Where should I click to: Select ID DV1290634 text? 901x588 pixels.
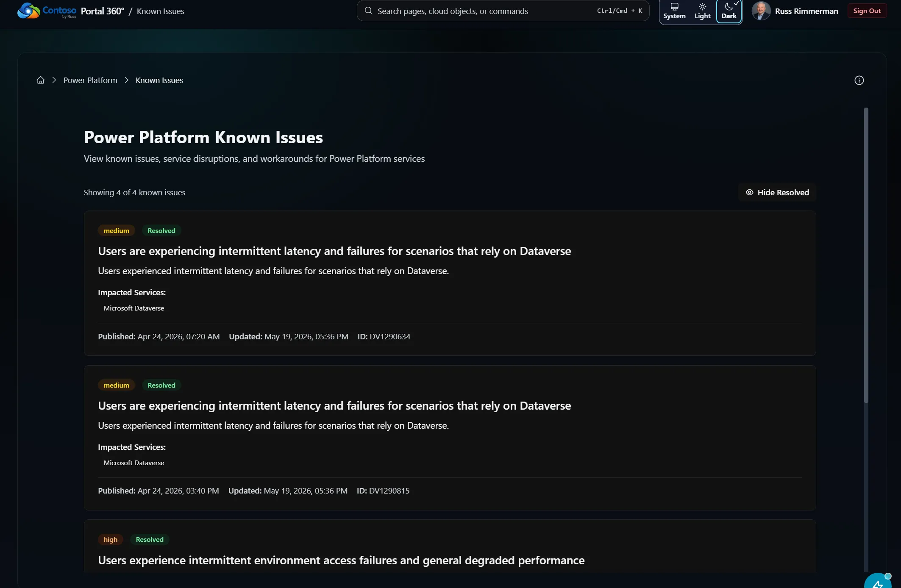click(384, 336)
